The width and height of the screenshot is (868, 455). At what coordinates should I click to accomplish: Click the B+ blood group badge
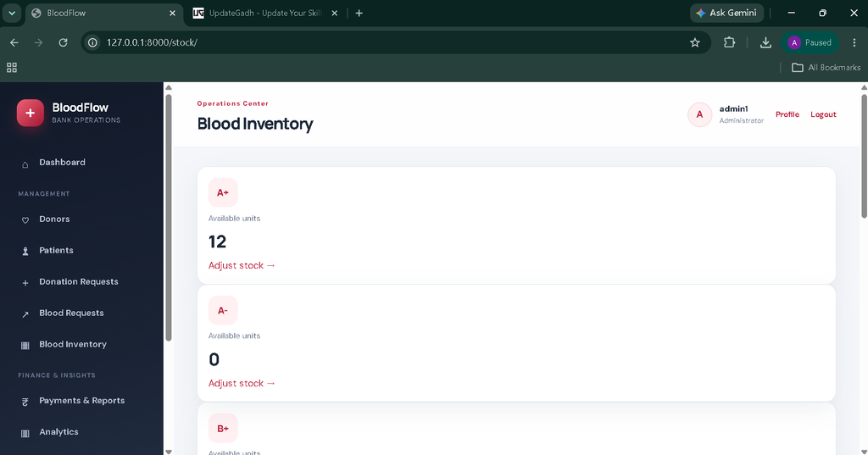(x=223, y=428)
